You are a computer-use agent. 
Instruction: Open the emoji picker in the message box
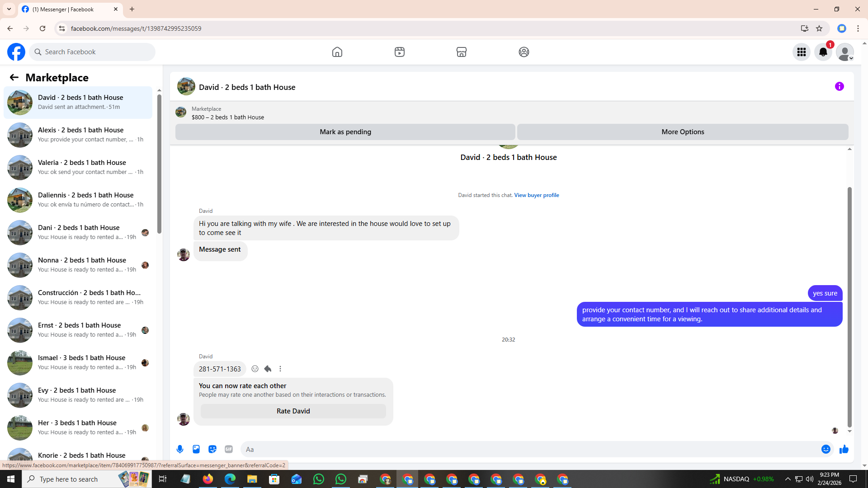826,449
